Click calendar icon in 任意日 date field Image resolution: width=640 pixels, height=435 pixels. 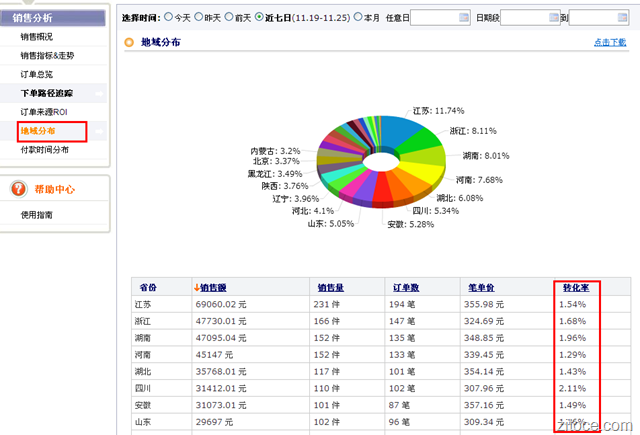pos(463,18)
